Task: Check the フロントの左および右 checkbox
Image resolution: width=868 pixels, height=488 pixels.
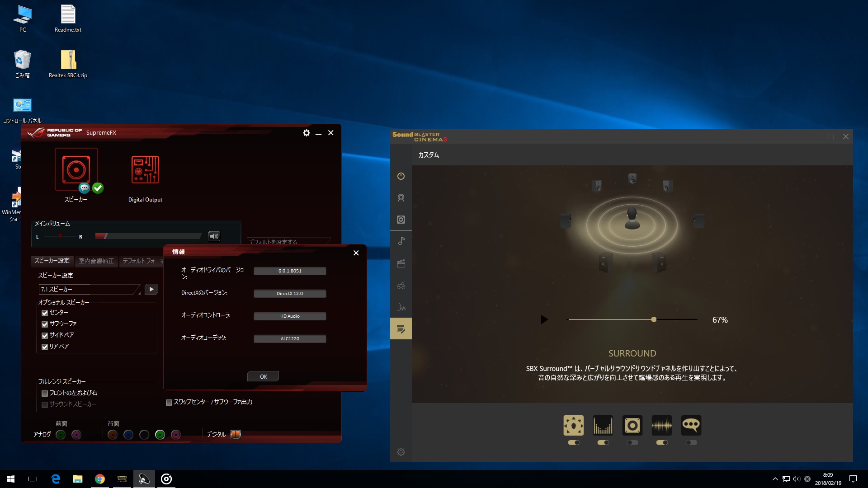Action: coord(45,393)
